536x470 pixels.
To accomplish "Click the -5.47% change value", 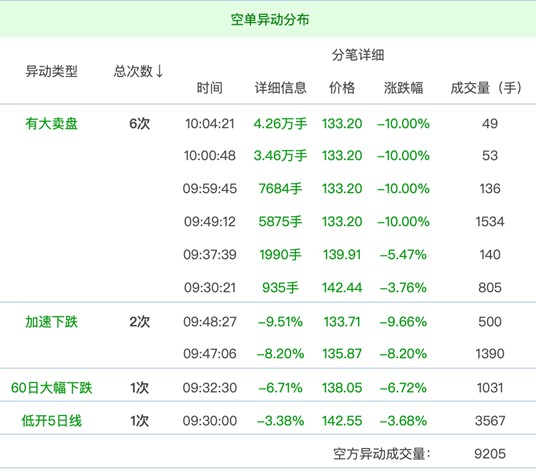I will [x=403, y=254].
